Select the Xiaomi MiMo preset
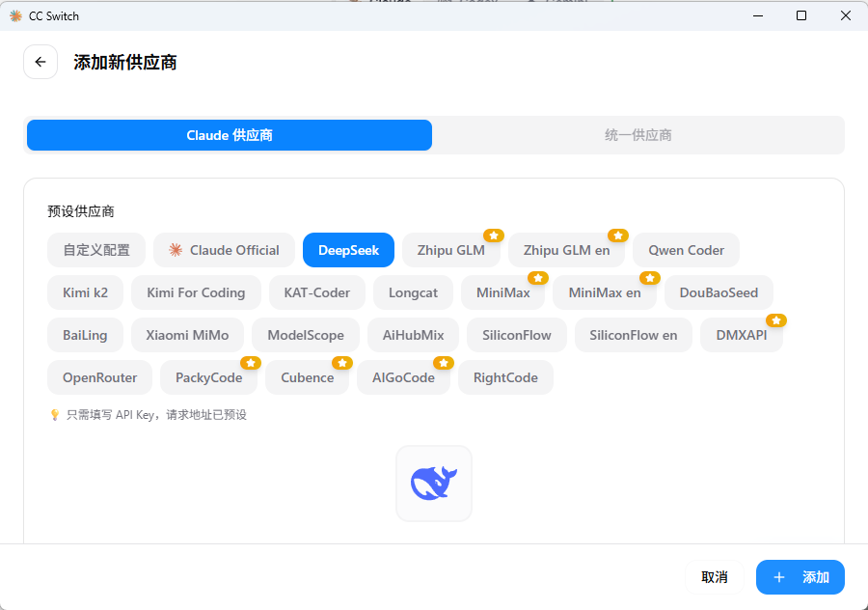This screenshot has height=610, width=868. (188, 335)
